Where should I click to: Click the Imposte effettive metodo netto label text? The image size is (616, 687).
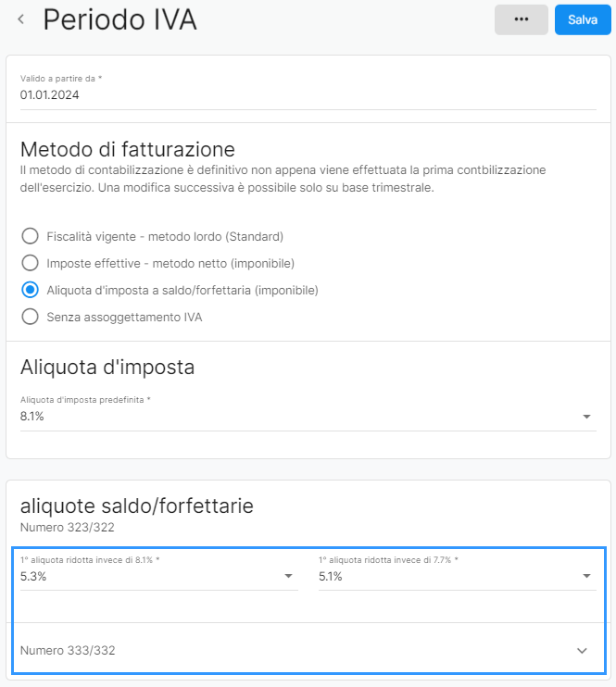pyautogui.click(x=170, y=263)
